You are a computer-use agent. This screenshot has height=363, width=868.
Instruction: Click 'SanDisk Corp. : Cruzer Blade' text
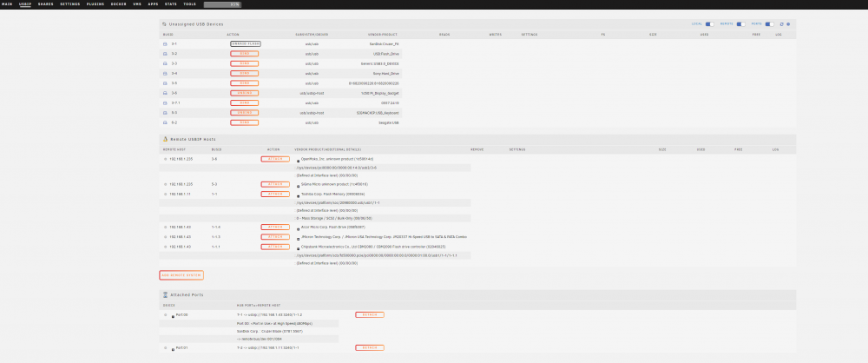click(269, 332)
